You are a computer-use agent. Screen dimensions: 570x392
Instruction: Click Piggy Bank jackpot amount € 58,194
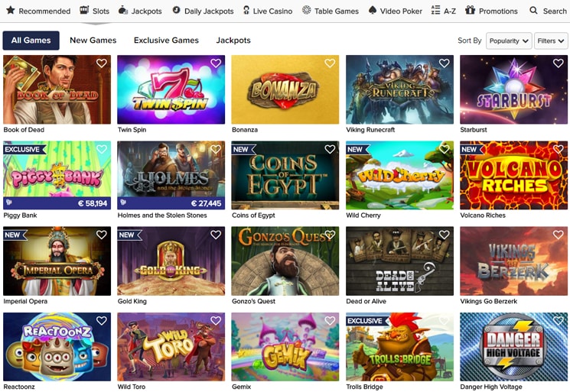point(93,203)
